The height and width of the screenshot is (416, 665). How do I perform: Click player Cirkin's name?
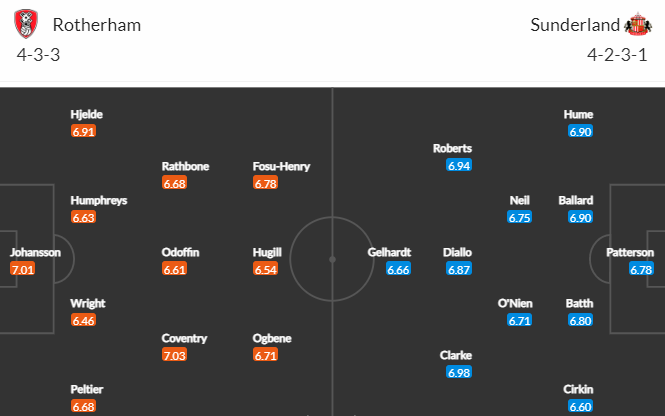coord(578,389)
